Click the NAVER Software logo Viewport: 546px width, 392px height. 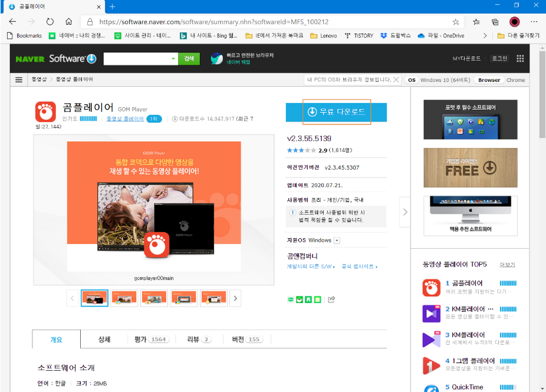tap(55, 59)
